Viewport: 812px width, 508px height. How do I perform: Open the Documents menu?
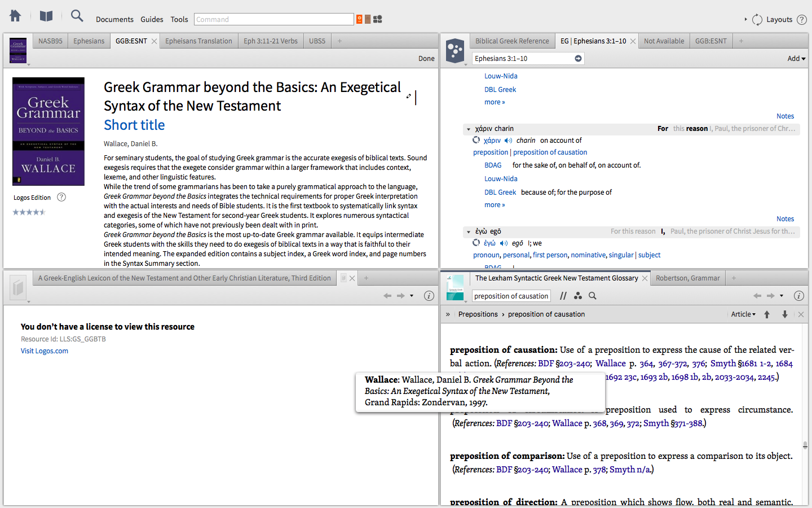pos(114,19)
